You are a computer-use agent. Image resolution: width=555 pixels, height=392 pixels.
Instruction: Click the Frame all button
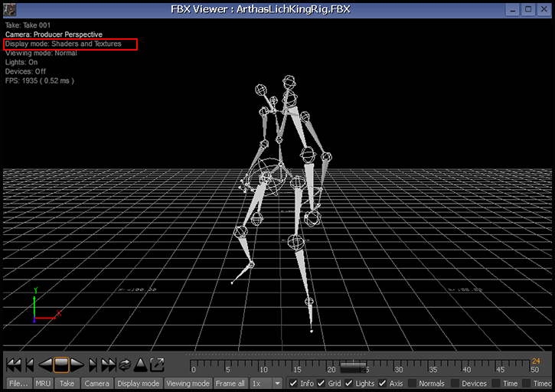coord(230,384)
